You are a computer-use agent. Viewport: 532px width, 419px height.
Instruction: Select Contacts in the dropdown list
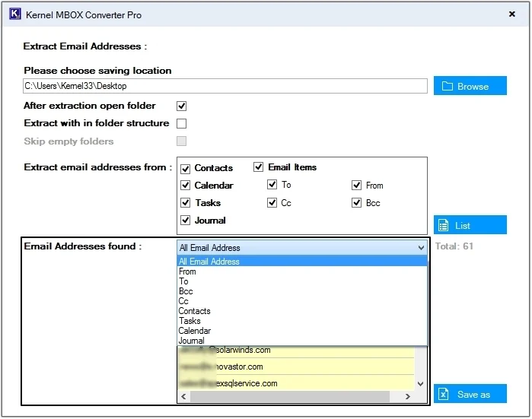tap(302, 311)
